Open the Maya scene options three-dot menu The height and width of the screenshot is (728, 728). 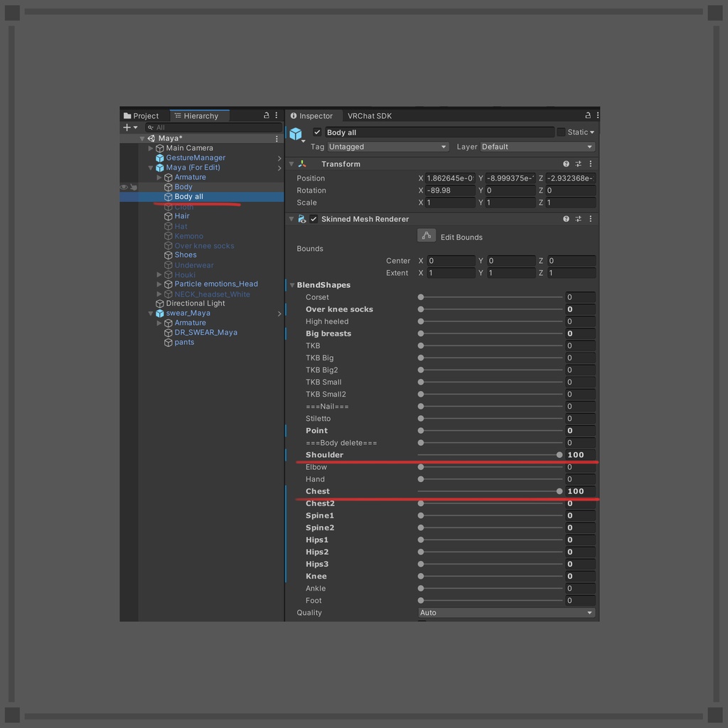pos(277,139)
